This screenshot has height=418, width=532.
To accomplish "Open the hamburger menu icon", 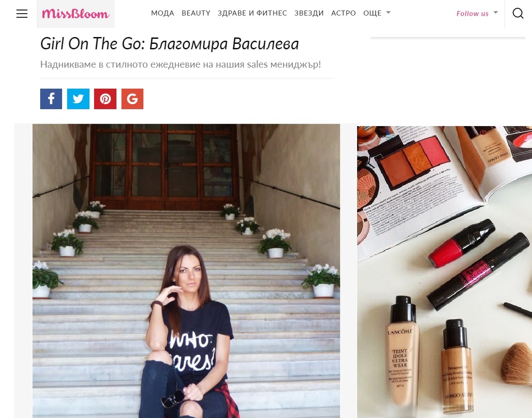I will 22,14.
